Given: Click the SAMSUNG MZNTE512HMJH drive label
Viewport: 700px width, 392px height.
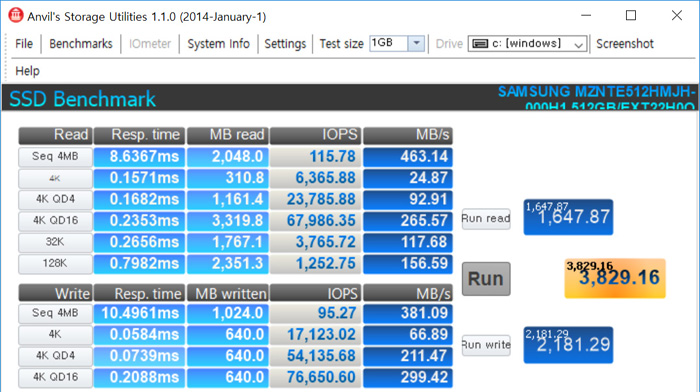Looking at the screenshot, I should point(597,98).
